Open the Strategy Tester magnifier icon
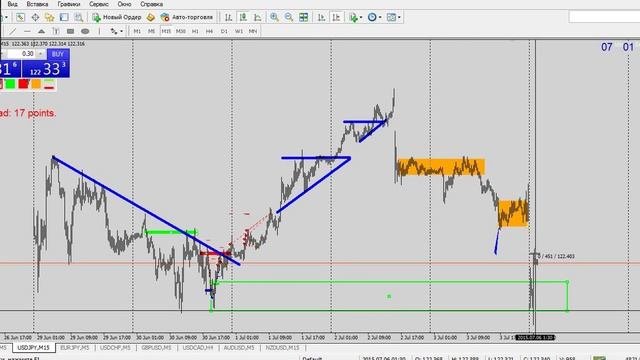 click(x=79, y=17)
